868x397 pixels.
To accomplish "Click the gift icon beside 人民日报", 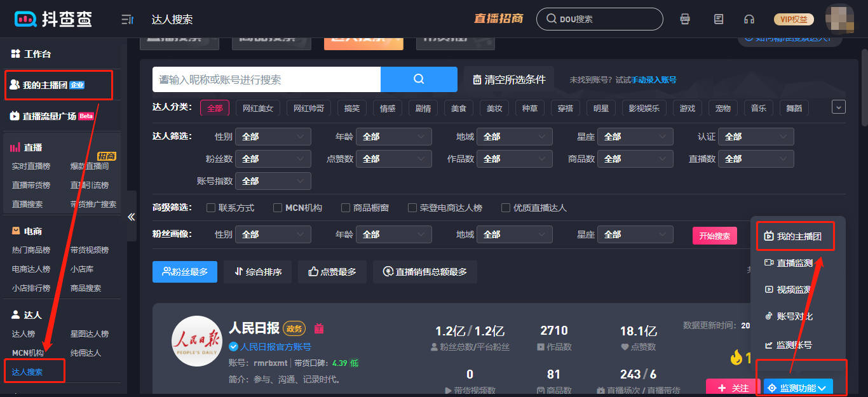I will point(319,328).
